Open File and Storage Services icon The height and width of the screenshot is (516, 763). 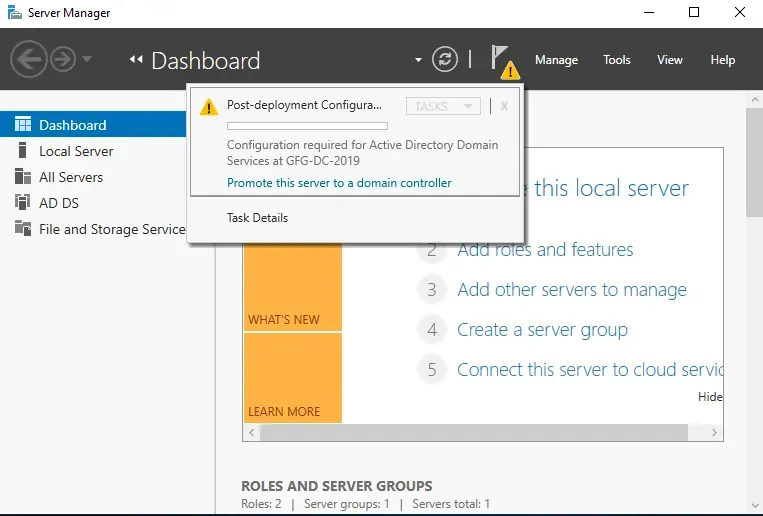coord(23,228)
